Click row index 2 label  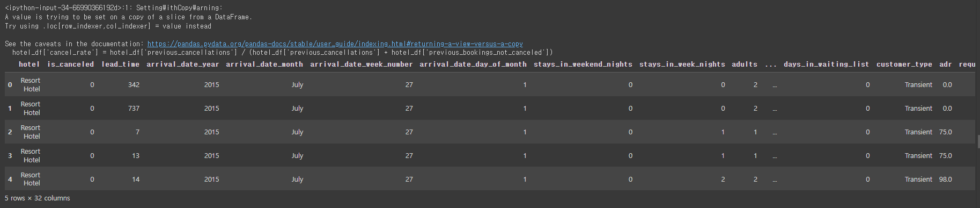[10, 132]
